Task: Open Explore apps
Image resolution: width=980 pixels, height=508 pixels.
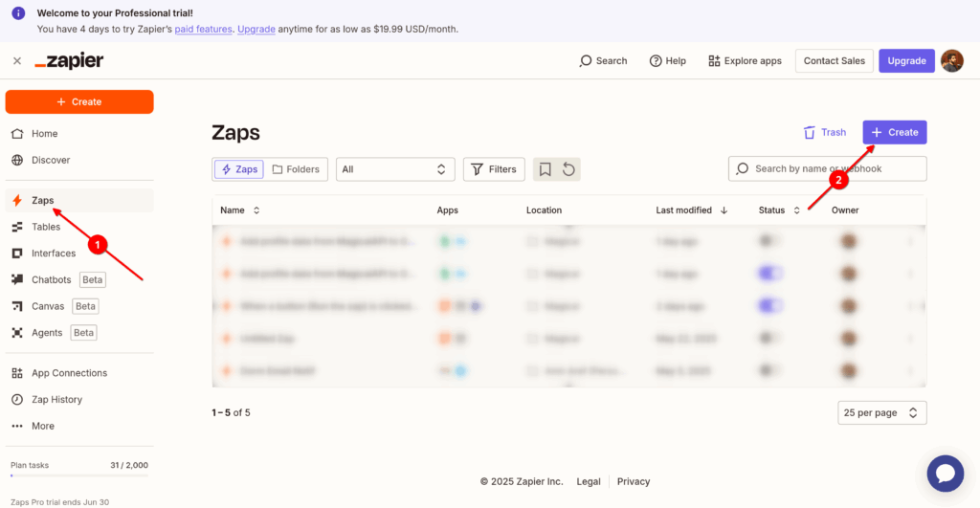Action: (745, 60)
